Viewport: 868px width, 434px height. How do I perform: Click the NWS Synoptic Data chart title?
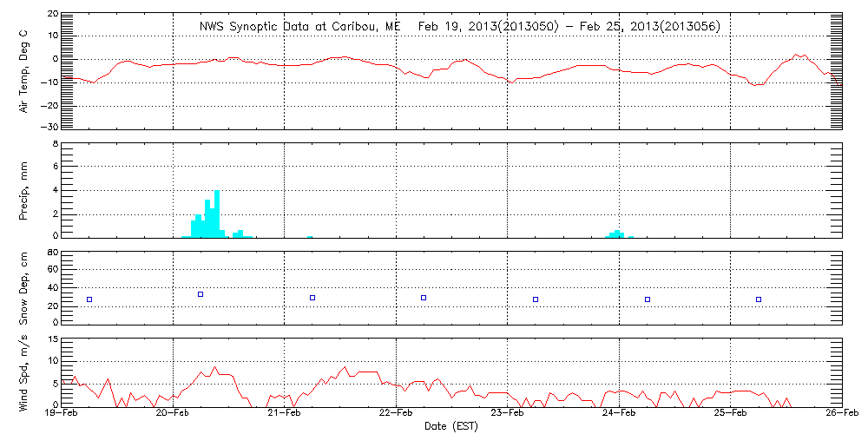pos(459,26)
